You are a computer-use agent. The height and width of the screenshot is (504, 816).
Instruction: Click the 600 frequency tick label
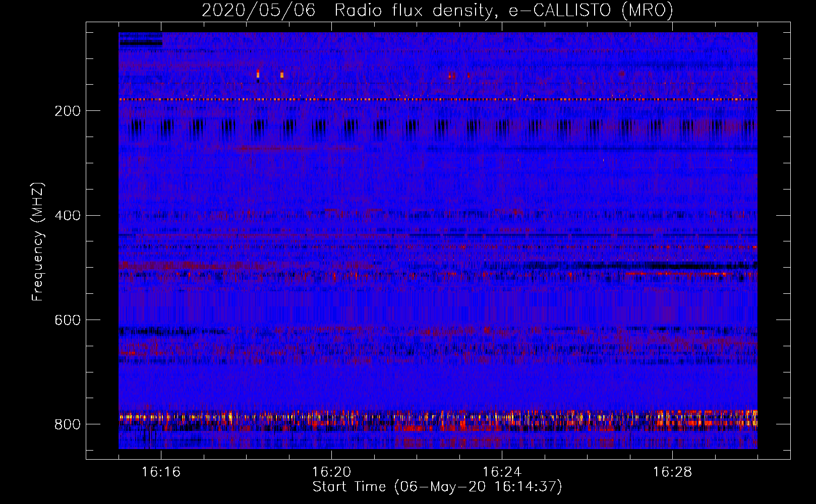pyautogui.click(x=67, y=321)
